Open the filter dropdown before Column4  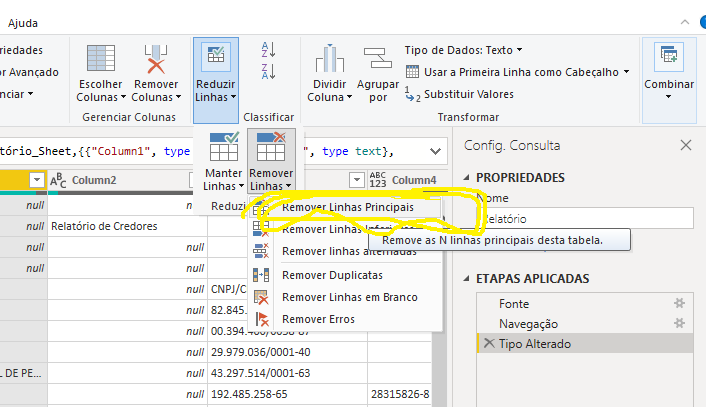(x=357, y=180)
